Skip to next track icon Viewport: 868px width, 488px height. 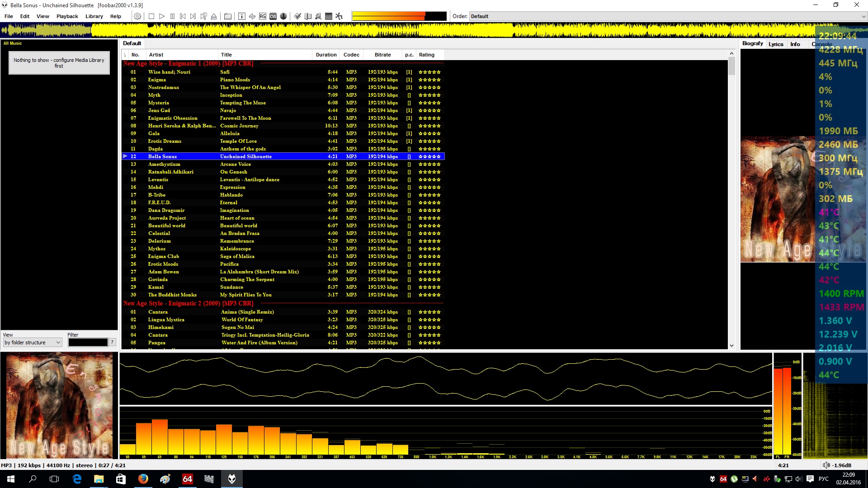coord(193,16)
